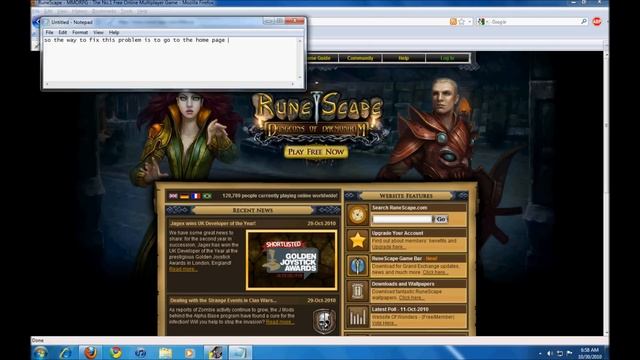Viewport: 640px width, 360px height.
Task: Select the Brazilian flag icon
Action: tap(207, 196)
